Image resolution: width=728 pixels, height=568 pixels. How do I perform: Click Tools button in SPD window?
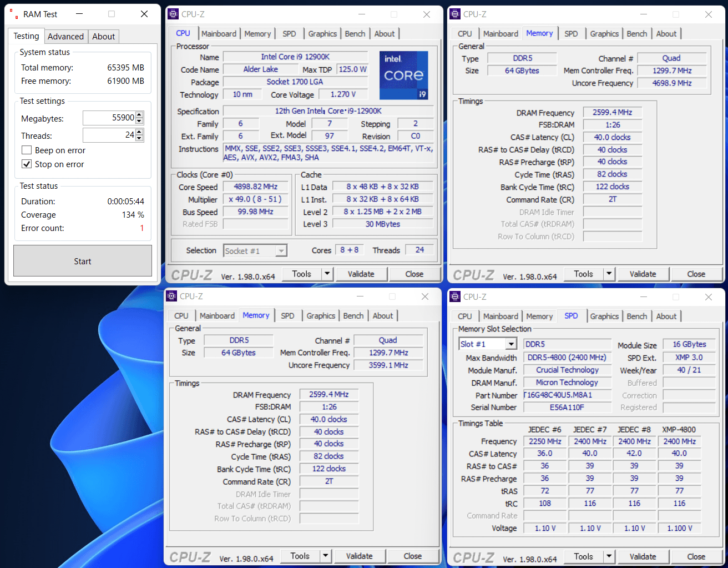point(584,556)
